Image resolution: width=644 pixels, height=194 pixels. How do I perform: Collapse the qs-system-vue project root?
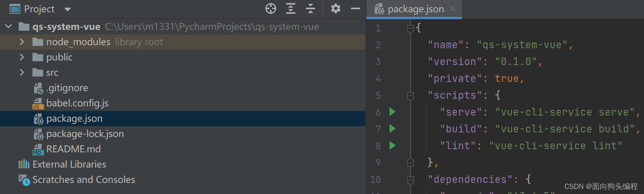(8, 26)
